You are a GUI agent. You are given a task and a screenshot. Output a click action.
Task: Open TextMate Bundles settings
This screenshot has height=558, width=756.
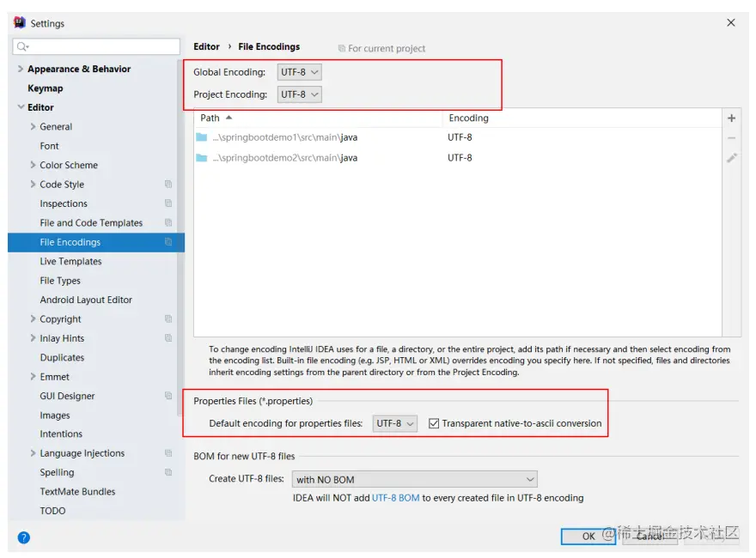(77, 492)
